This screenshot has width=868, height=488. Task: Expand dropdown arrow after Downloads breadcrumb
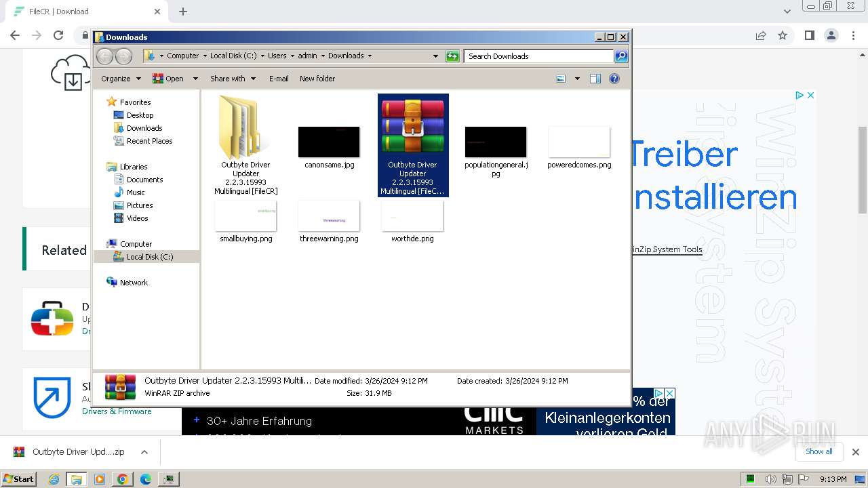pyautogui.click(x=370, y=56)
